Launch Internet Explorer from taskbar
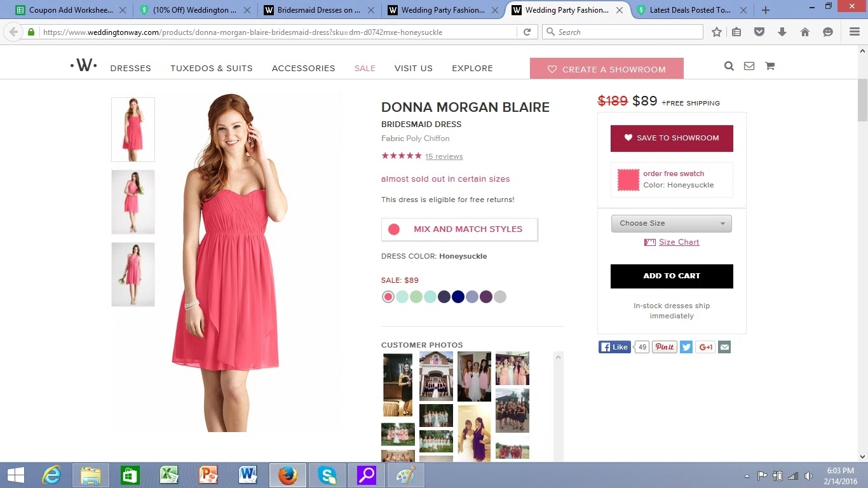 pos(51,475)
